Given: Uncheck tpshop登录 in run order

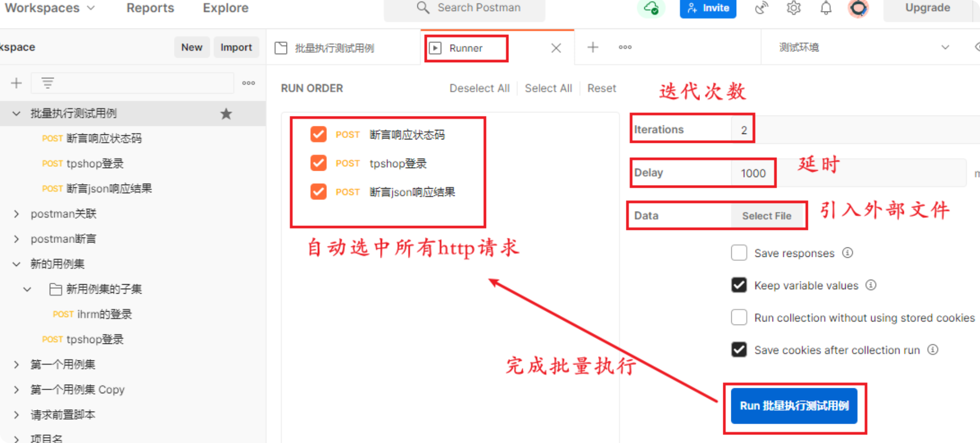Looking at the screenshot, I should click(318, 163).
